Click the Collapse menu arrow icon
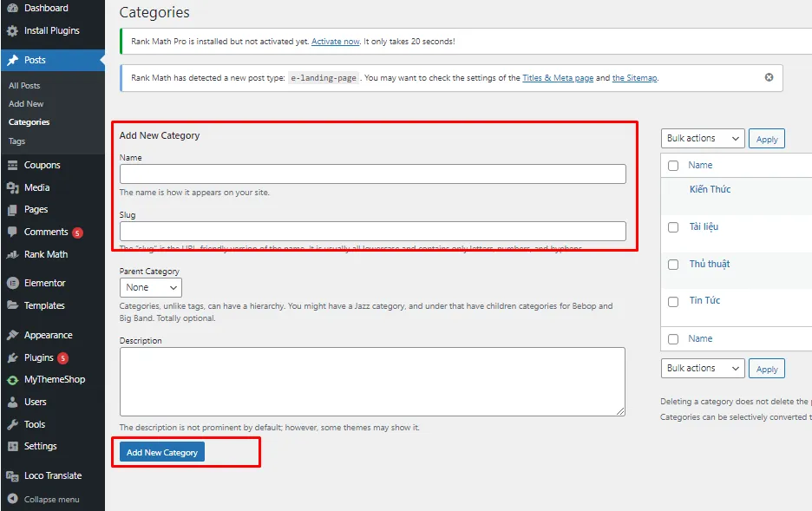 (12, 499)
